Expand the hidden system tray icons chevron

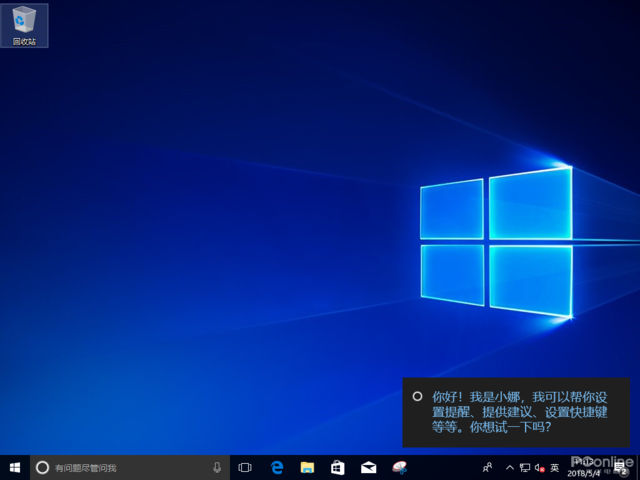click(x=510, y=467)
